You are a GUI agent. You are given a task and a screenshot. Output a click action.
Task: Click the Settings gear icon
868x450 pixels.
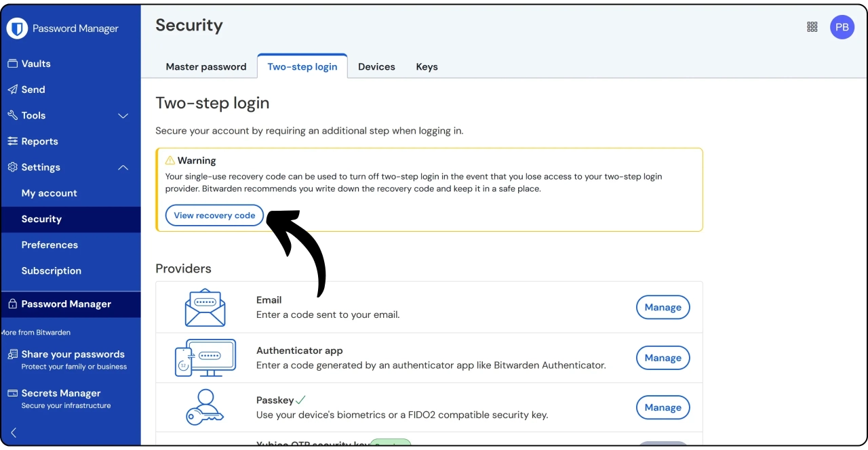click(x=12, y=167)
